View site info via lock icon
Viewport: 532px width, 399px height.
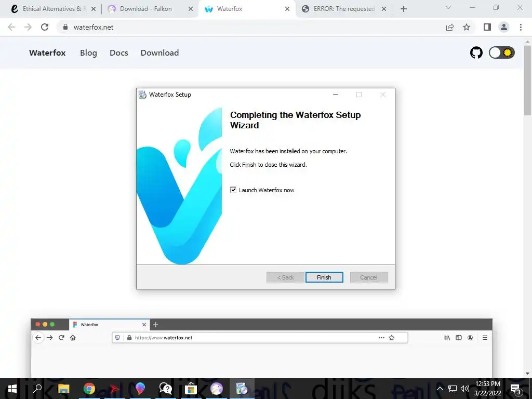click(65, 27)
